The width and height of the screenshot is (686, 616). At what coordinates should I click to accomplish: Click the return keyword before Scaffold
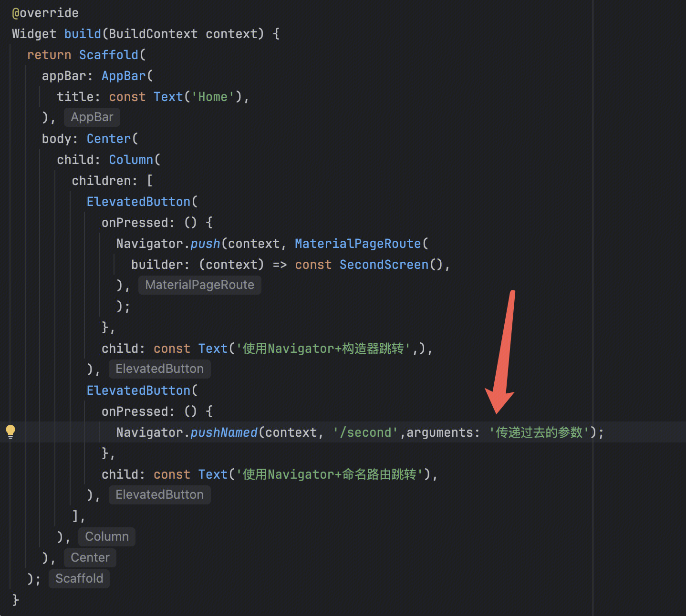49,55
